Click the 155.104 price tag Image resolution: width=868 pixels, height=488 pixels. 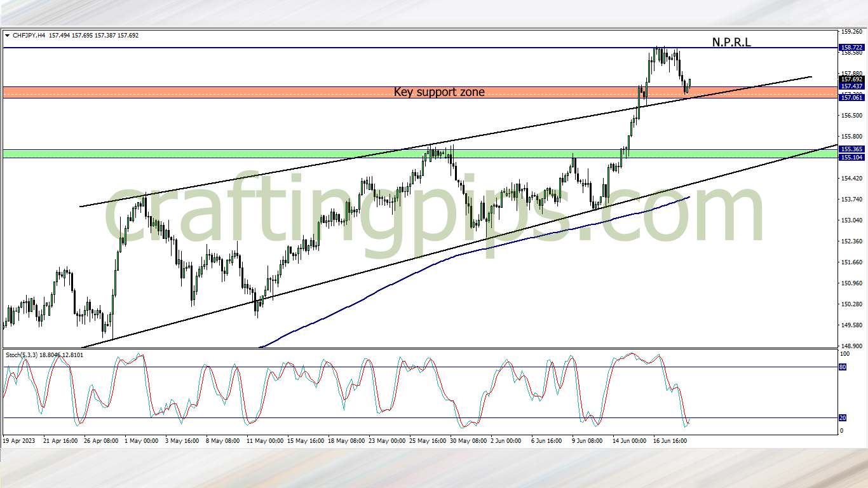[x=851, y=158]
